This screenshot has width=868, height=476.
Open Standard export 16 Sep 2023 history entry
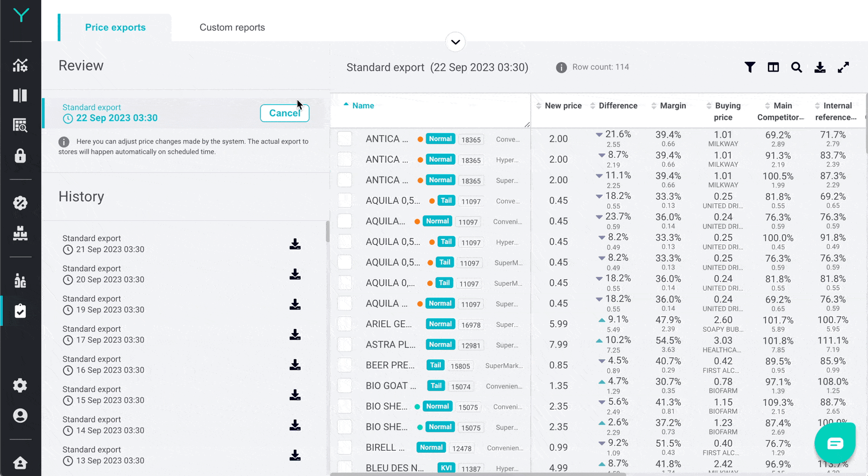pyautogui.click(x=103, y=365)
